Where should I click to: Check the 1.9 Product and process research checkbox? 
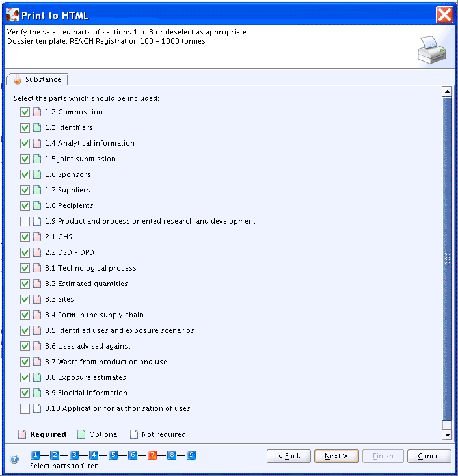[25, 221]
